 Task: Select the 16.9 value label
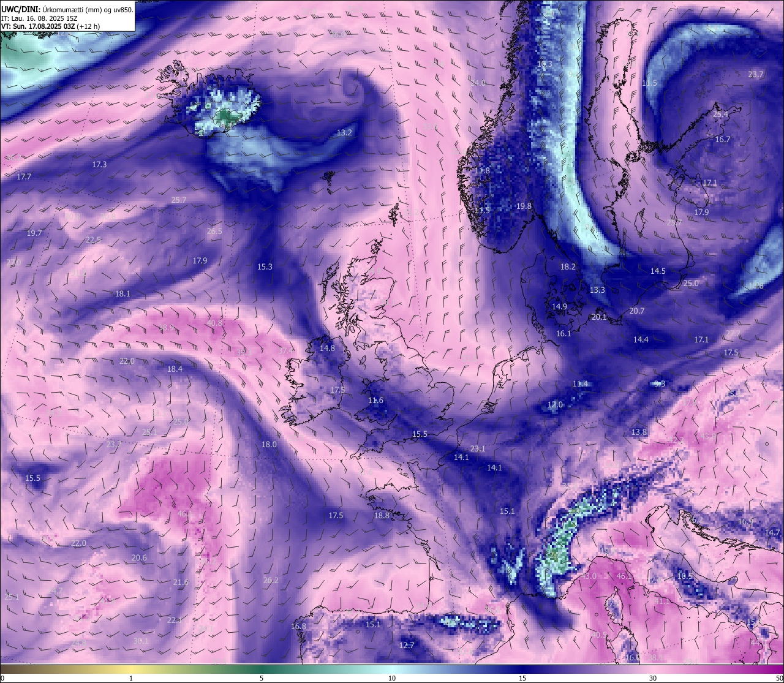745,522
